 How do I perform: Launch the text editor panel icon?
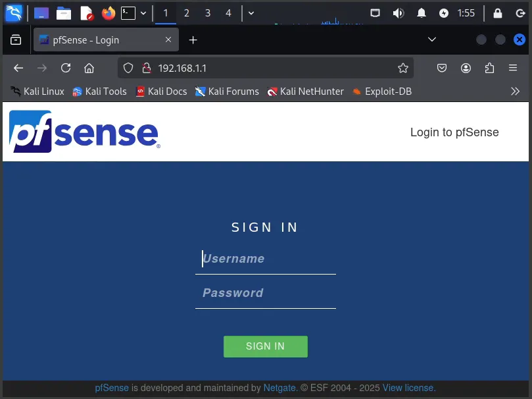pos(86,13)
